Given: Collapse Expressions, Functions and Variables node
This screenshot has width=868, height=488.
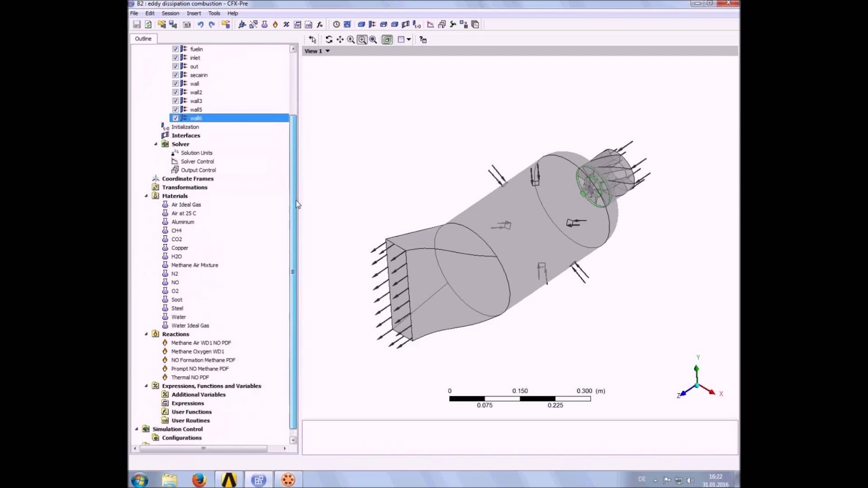Looking at the screenshot, I should point(146,386).
